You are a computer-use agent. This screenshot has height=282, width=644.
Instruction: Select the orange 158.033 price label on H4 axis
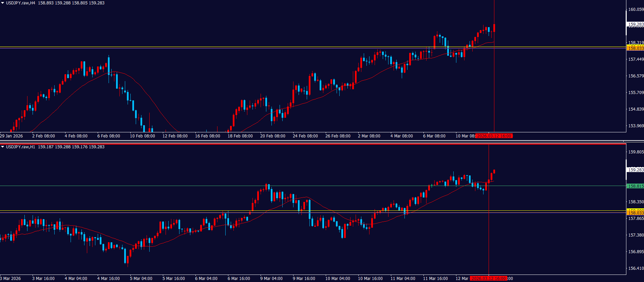point(635,49)
